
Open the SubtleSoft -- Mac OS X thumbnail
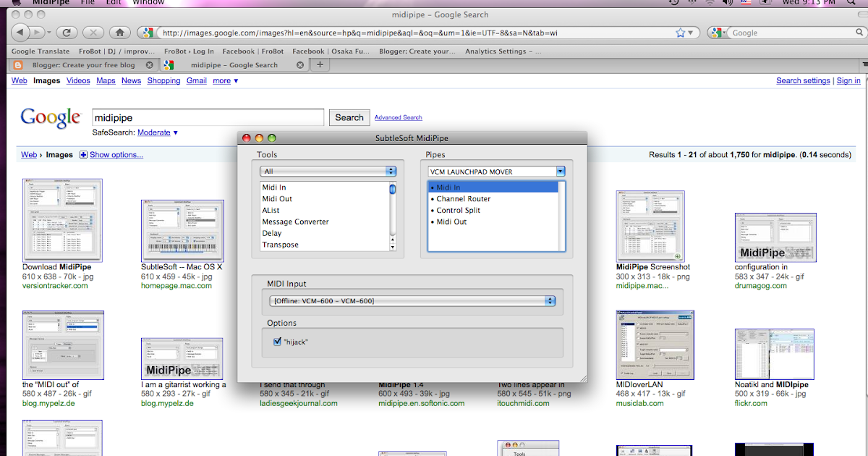tap(182, 231)
